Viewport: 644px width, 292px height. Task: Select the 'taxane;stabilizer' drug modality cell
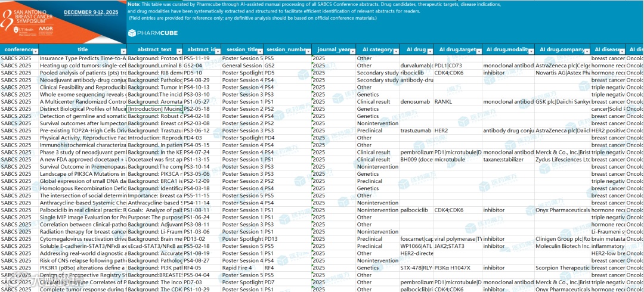[x=509, y=159]
